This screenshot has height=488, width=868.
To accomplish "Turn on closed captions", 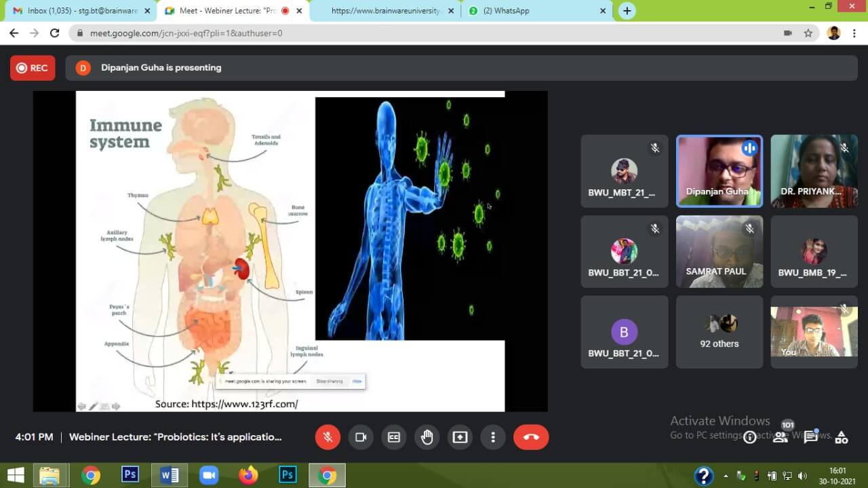I will (394, 437).
